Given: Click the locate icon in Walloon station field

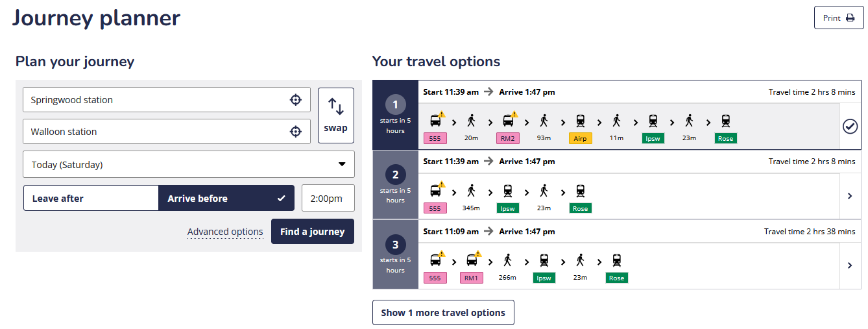Looking at the screenshot, I should [x=295, y=132].
